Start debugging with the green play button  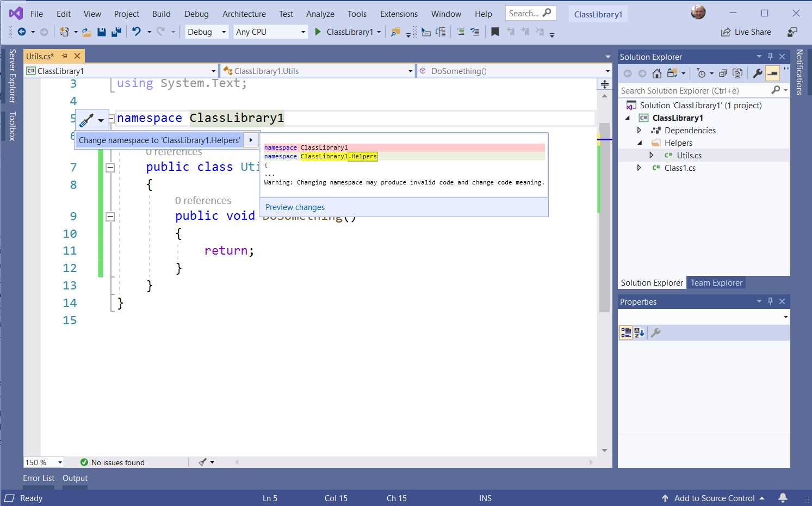(318, 32)
